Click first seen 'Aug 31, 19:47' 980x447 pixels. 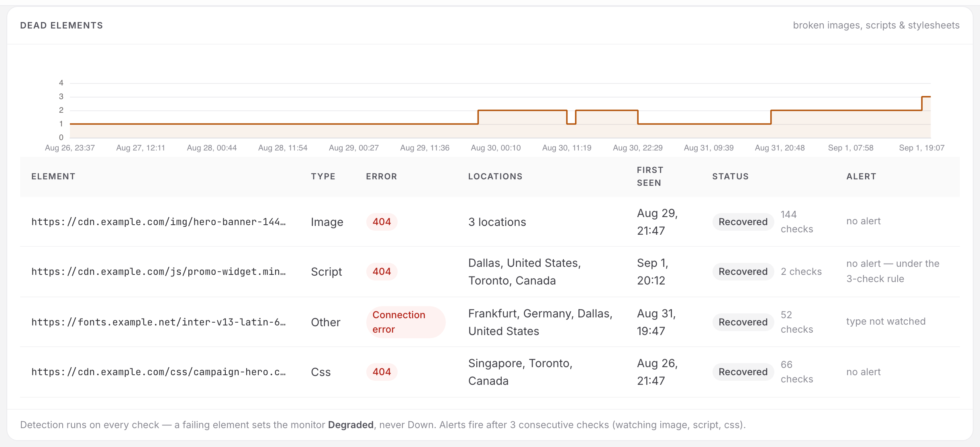pyautogui.click(x=657, y=322)
